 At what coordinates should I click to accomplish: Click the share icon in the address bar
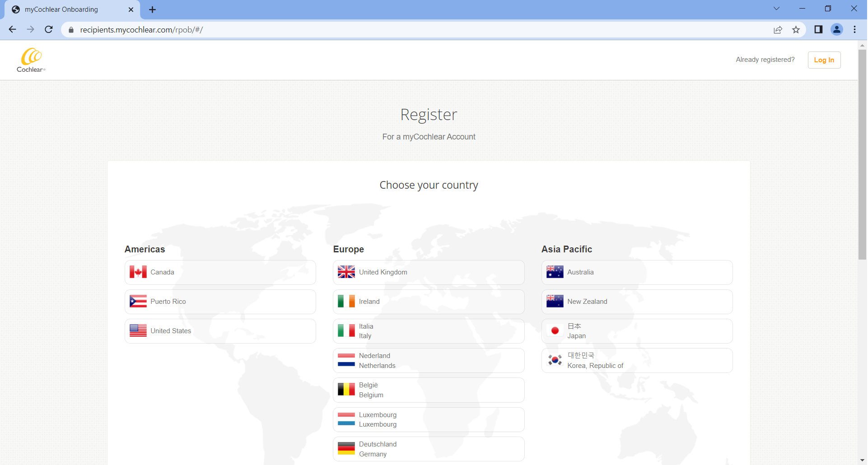point(778,30)
